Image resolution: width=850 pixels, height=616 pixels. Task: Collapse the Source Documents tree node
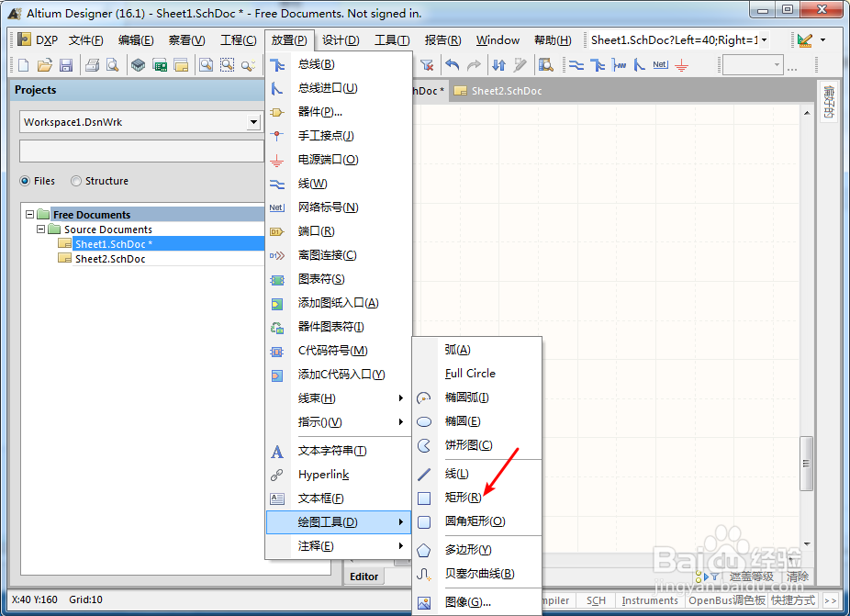[40, 230]
